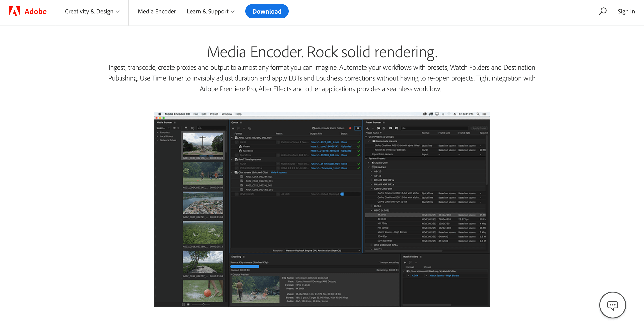Click the ingest view eye icon
The image size is (644, 335).
pyautogui.click(x=193, y=128)
